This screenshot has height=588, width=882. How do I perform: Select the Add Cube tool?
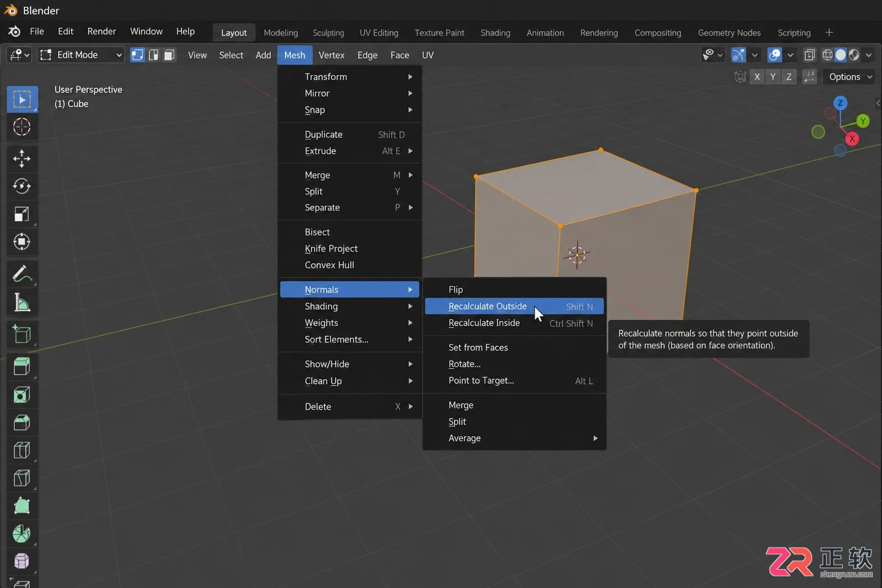click(x=22, y=334)
